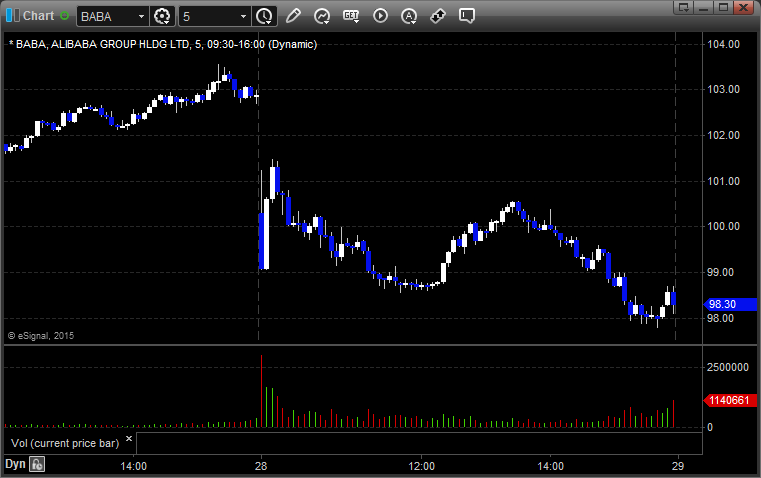The image size is (761, 478).
Task: Click the green link status circle
Action: 64,16
